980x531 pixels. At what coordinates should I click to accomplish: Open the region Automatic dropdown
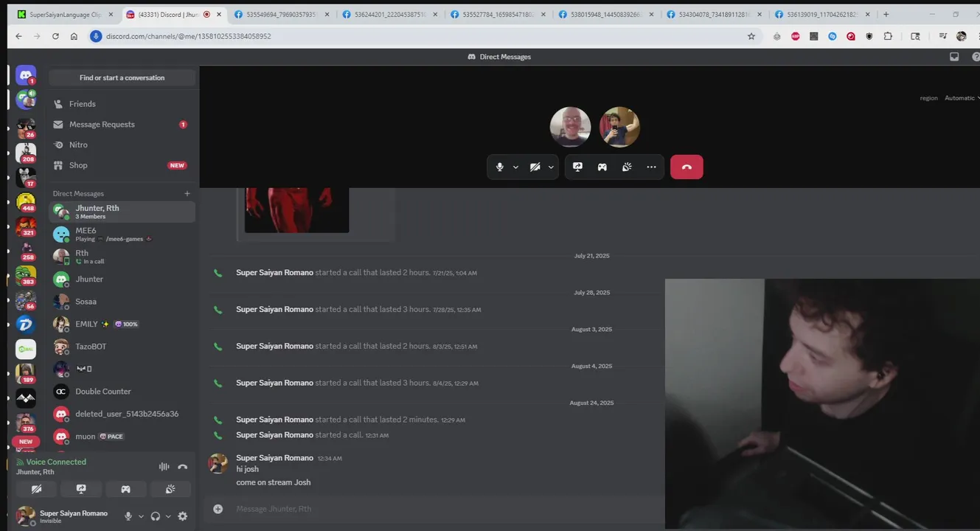pos(962,98)
